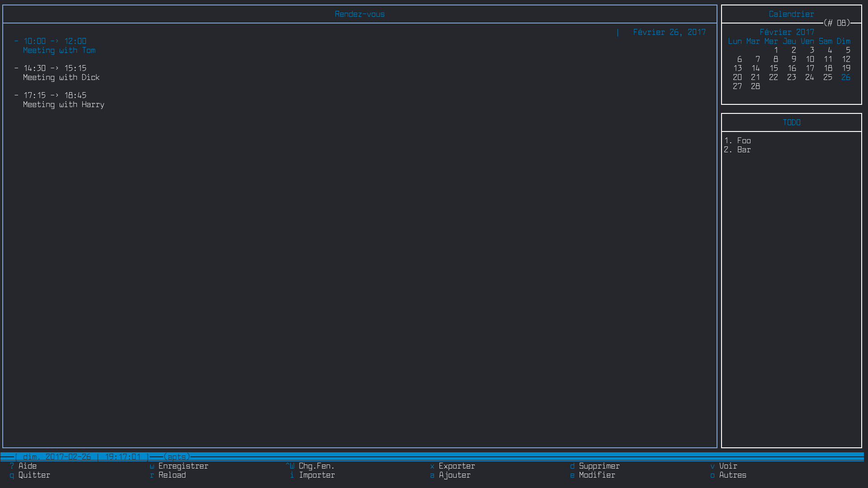Select the 'Meeting with Harry' appointment
This screenshot has height=488, width=868.
click(63, 104)
